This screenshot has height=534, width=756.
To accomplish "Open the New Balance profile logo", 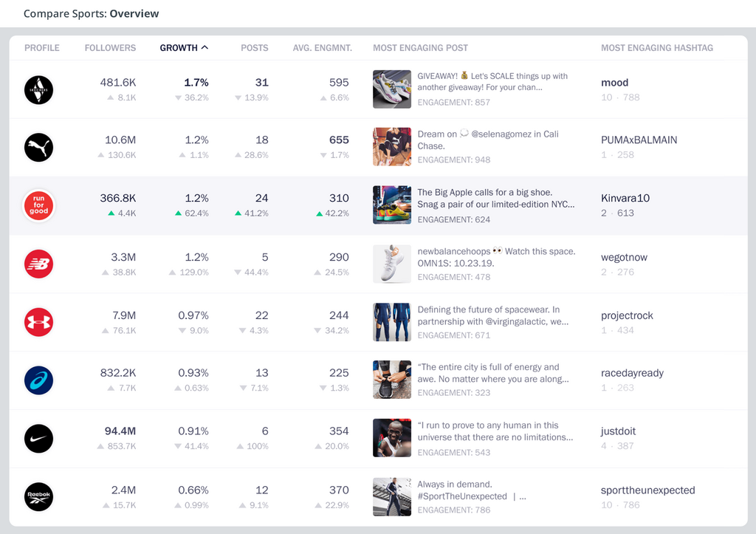I will [38, 264].
